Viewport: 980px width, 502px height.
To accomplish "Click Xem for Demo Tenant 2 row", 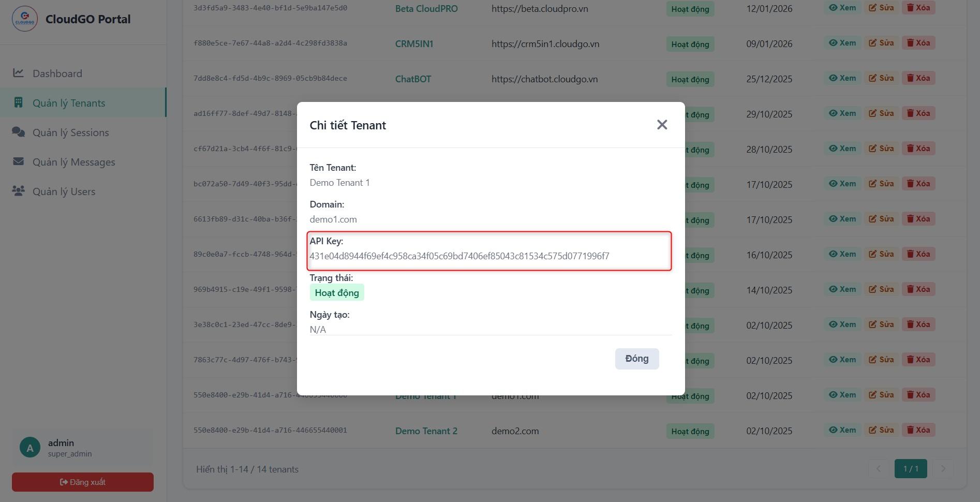I will (x=842, y=430).
